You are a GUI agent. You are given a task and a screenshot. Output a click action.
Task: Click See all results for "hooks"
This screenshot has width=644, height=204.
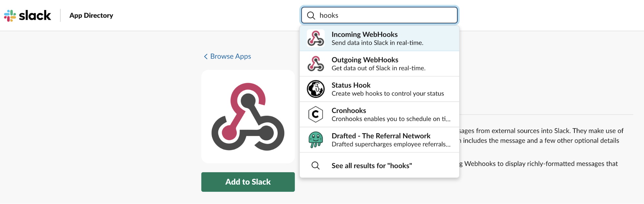click(371, 165)
